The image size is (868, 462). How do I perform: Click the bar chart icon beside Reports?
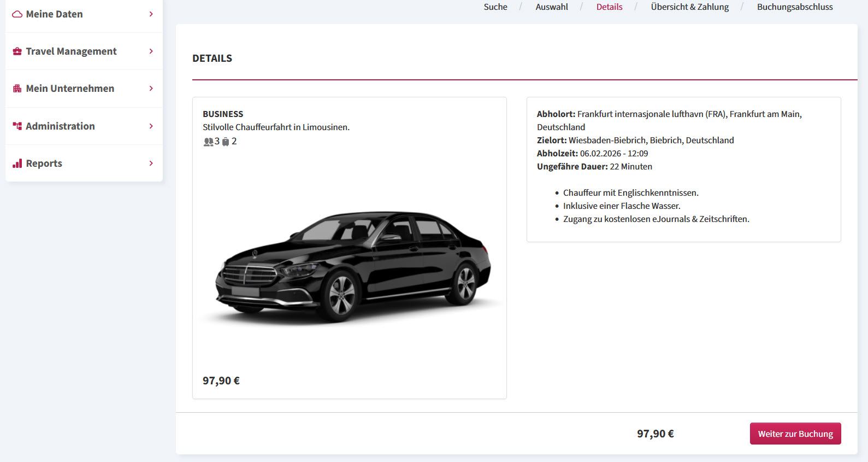[17, 163]
